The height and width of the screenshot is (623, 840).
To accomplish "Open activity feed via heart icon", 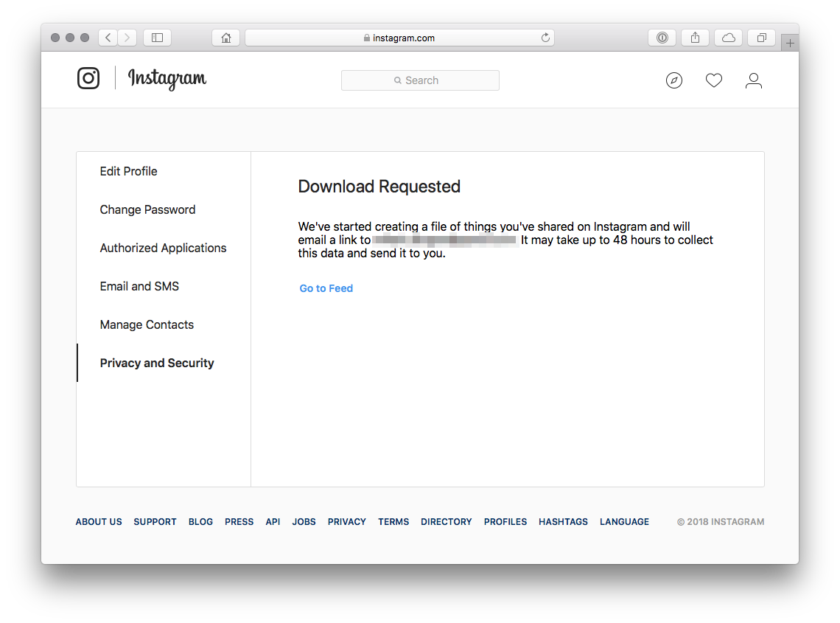I will click(713, 80).
